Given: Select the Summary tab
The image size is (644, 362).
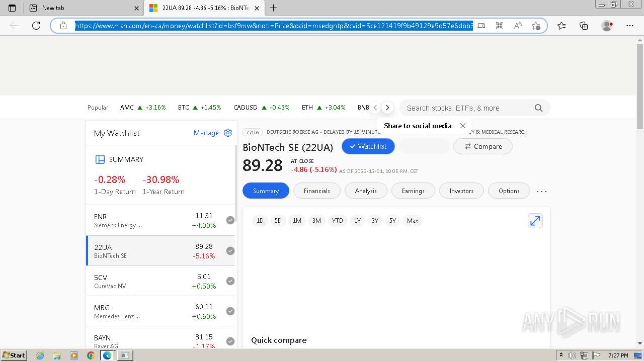Looking at the screenshot, I should coord(266,191).
